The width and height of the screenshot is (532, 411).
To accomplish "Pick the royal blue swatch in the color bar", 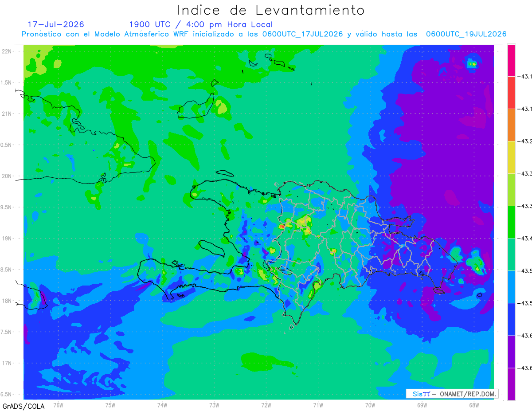I will (511, 319).
